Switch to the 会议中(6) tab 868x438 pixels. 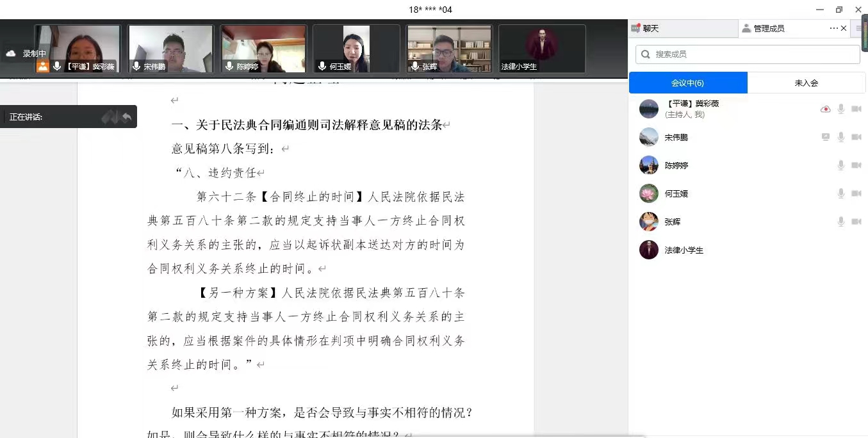point(688,83)
